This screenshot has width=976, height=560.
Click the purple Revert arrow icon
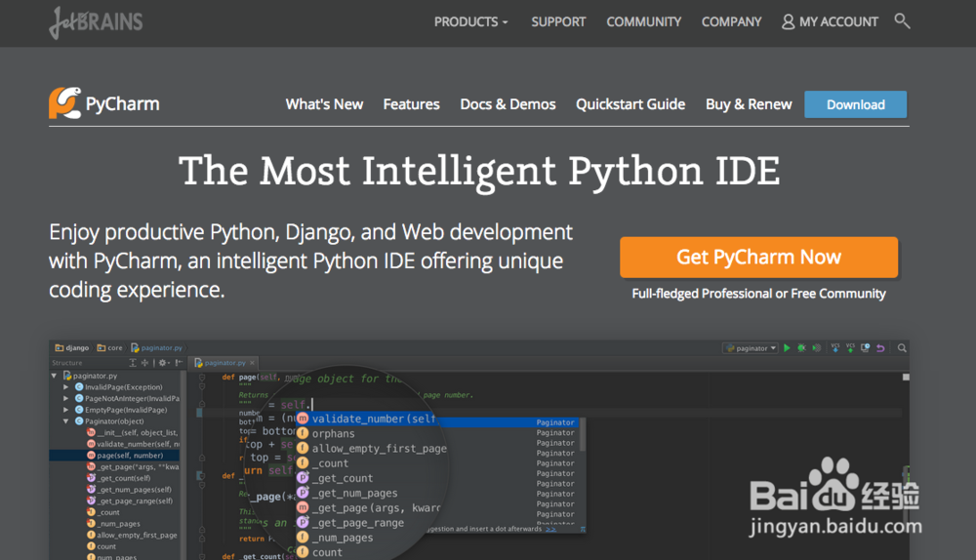tap(880, 348)
